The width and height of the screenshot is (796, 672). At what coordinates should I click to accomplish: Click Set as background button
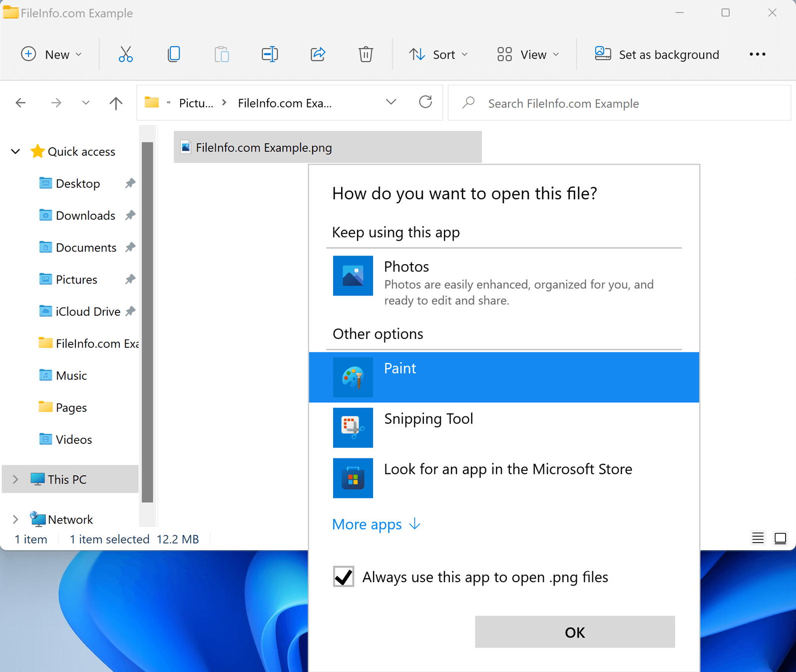(x=657, y=54)
